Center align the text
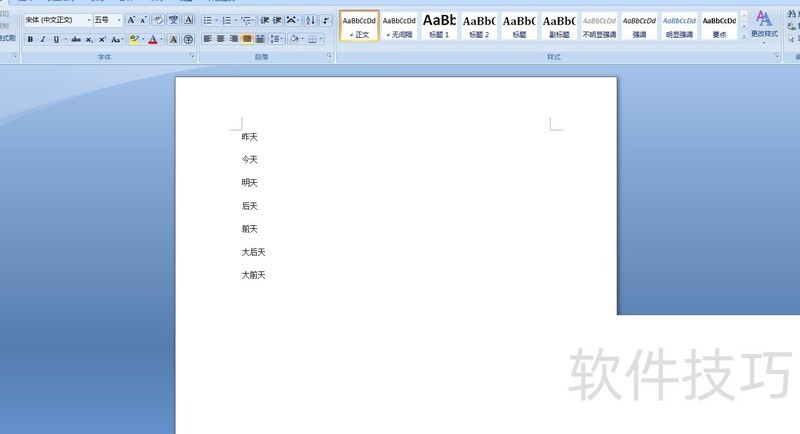 tap(220, 39)
